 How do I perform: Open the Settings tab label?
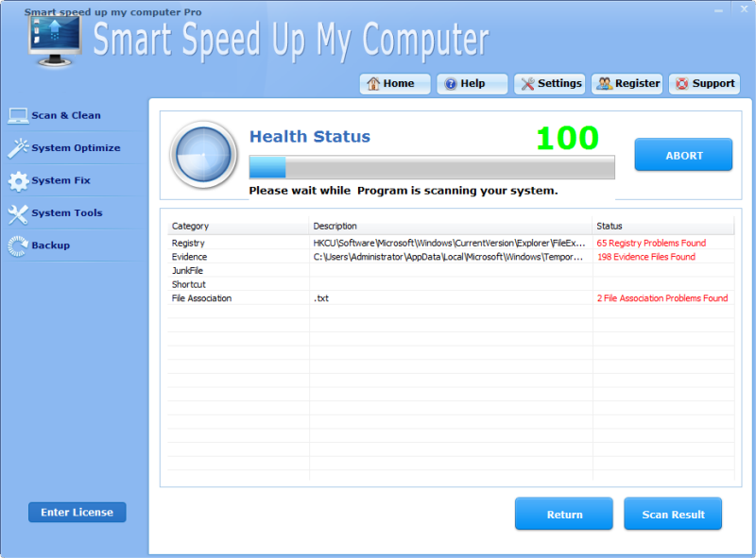coord(559,83)
